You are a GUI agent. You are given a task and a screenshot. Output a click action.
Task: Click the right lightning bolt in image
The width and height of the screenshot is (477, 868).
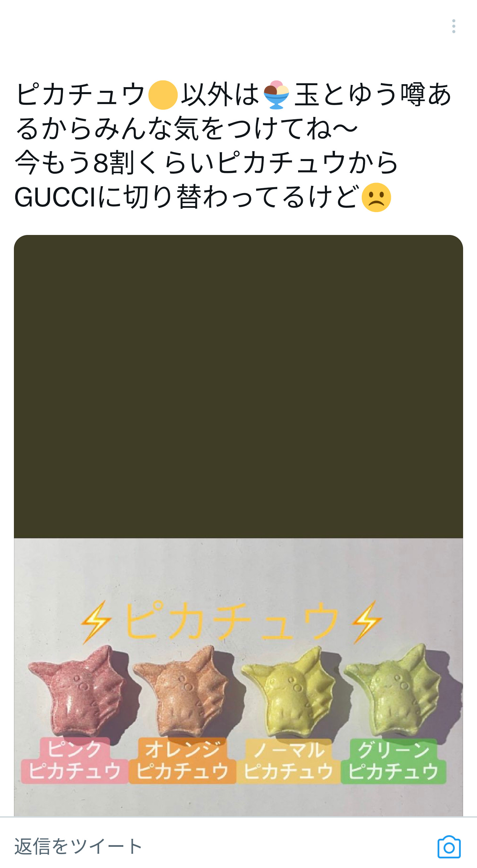366,622
